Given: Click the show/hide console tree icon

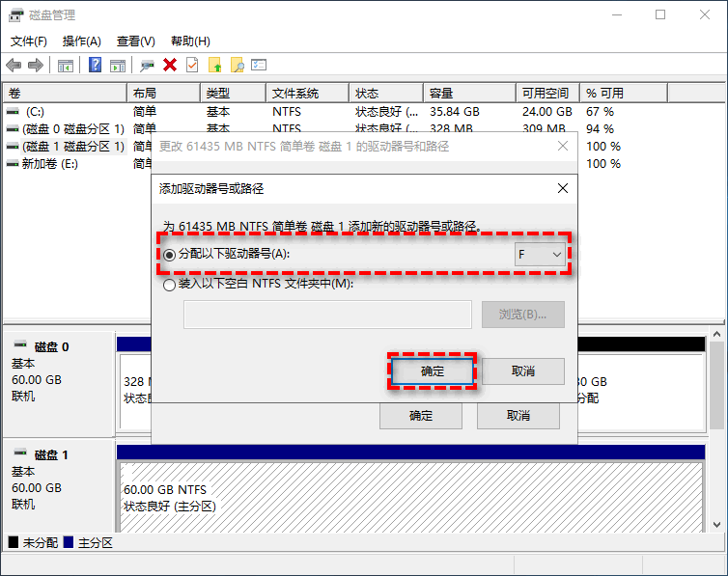Looking at the screenshot, I should coord(66,65).
